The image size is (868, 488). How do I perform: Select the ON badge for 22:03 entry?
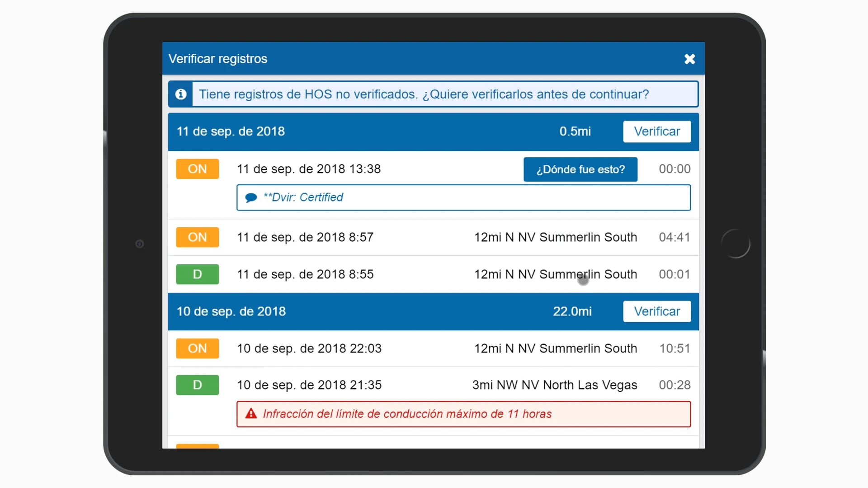(x=197, y=348)
